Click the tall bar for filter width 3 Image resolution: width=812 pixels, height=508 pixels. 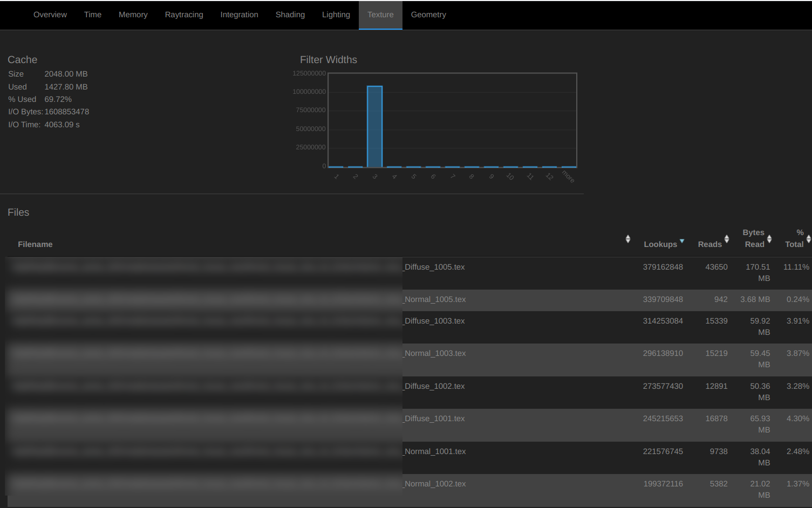coord(374,127)
